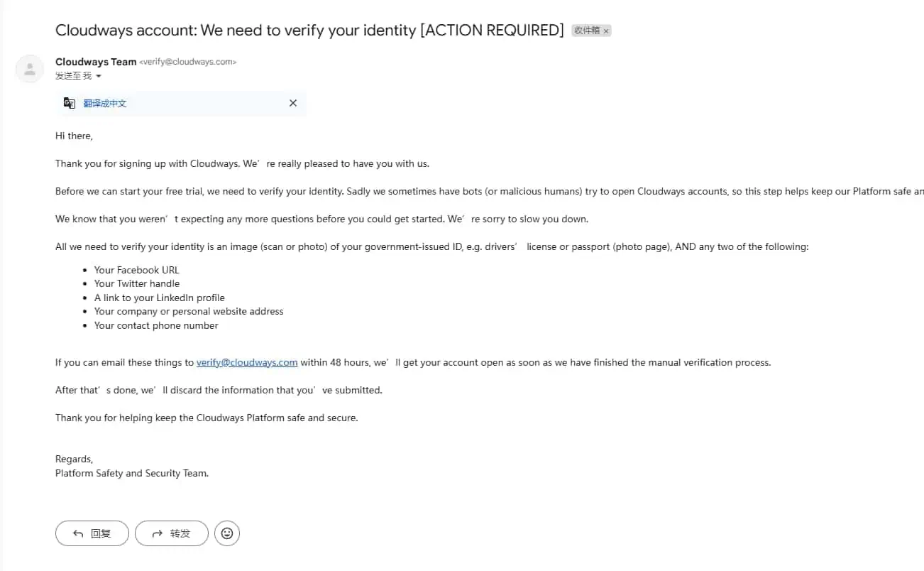This screenshot has width=924, height=571.
Task: Click the Google Translate icon
Action: click(x=69, y=103)
